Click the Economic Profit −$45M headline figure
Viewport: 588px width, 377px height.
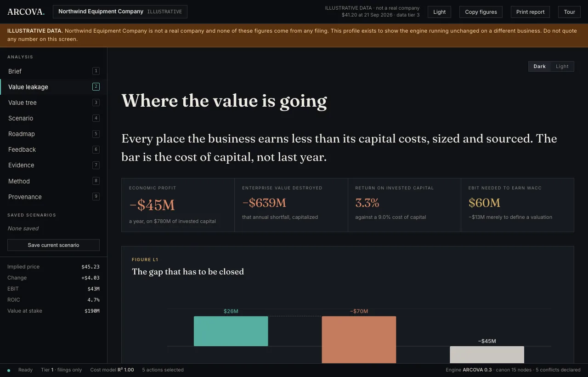152,205
